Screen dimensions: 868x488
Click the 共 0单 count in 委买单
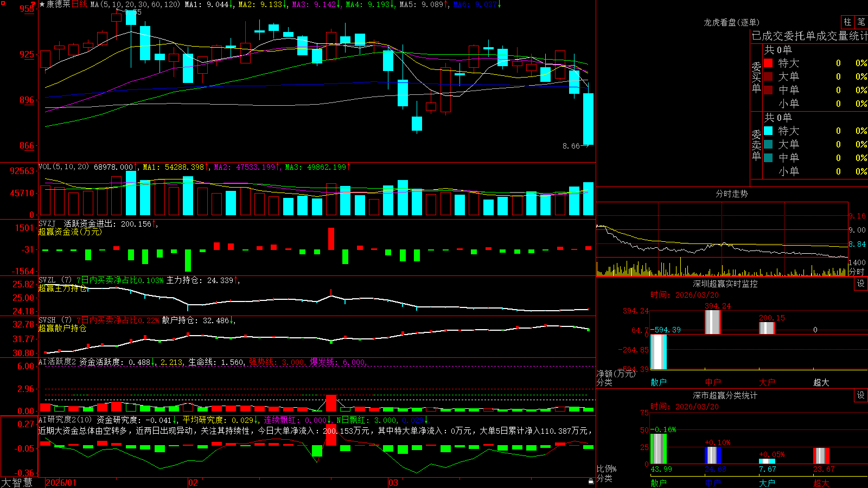778,49
